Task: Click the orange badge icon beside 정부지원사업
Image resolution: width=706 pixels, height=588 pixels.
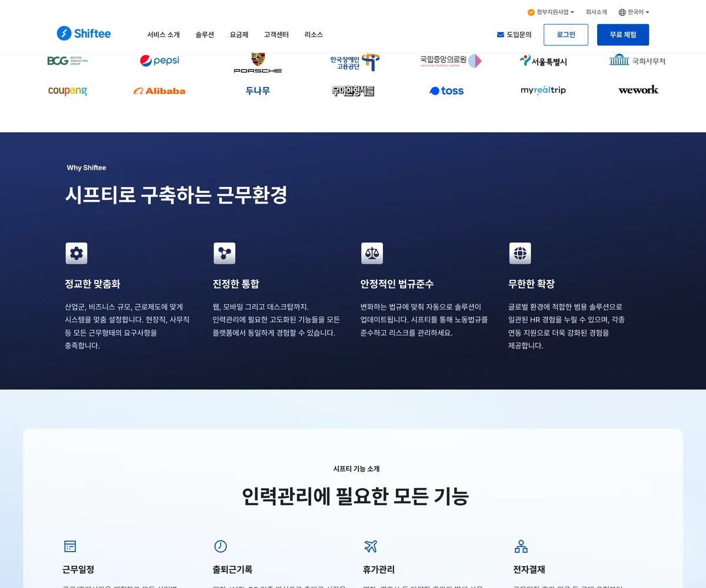Action: click(531, 12)
